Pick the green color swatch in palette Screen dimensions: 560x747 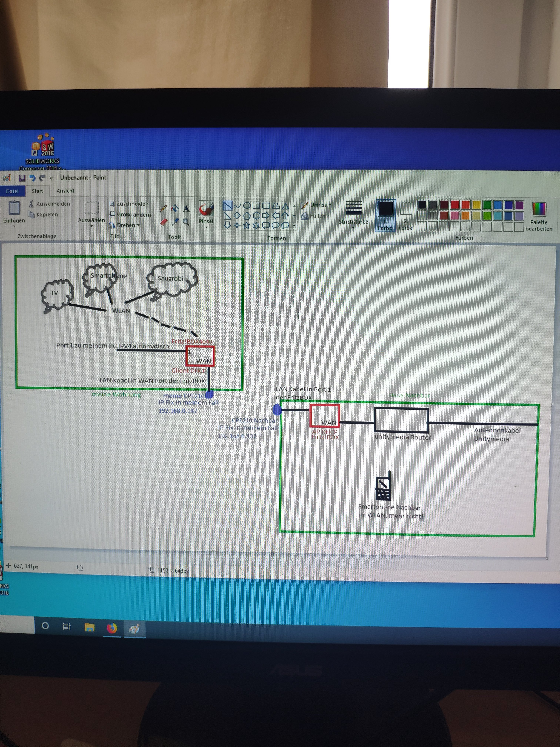tap(487, 205)
